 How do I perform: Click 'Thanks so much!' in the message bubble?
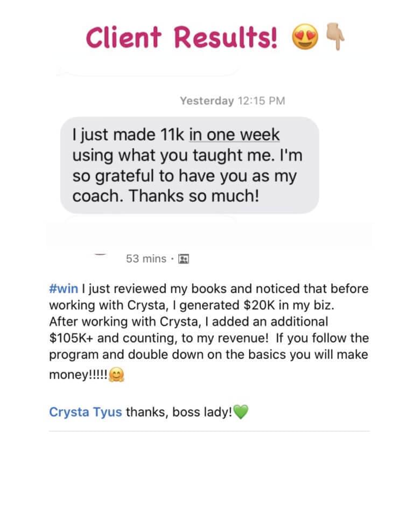click(x=194, y=196)
